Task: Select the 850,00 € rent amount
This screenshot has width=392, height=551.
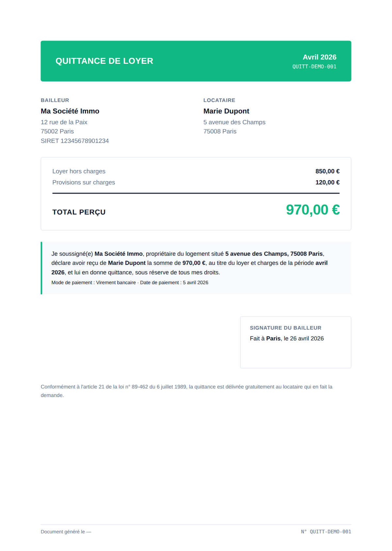Action: pyautogui.click(x=327, y=171)
